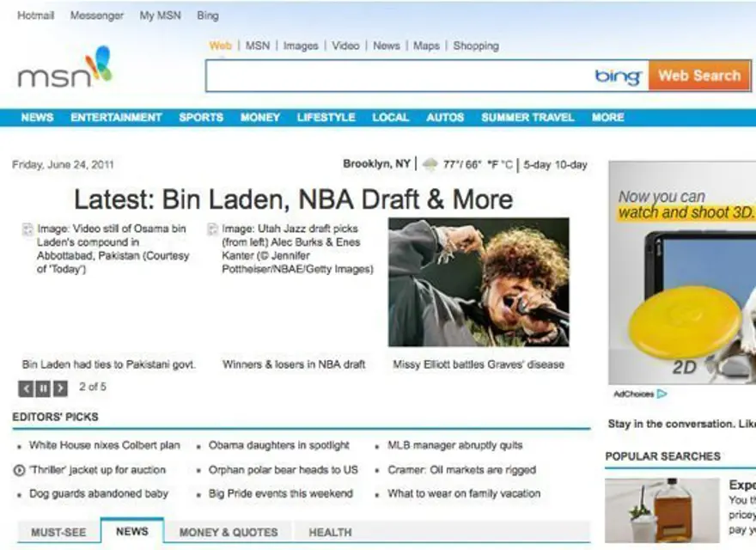The height and width of the screenshot is (550, 756).
Task: Open NEWS in blue navigation bar
Action: click(37, 117)
